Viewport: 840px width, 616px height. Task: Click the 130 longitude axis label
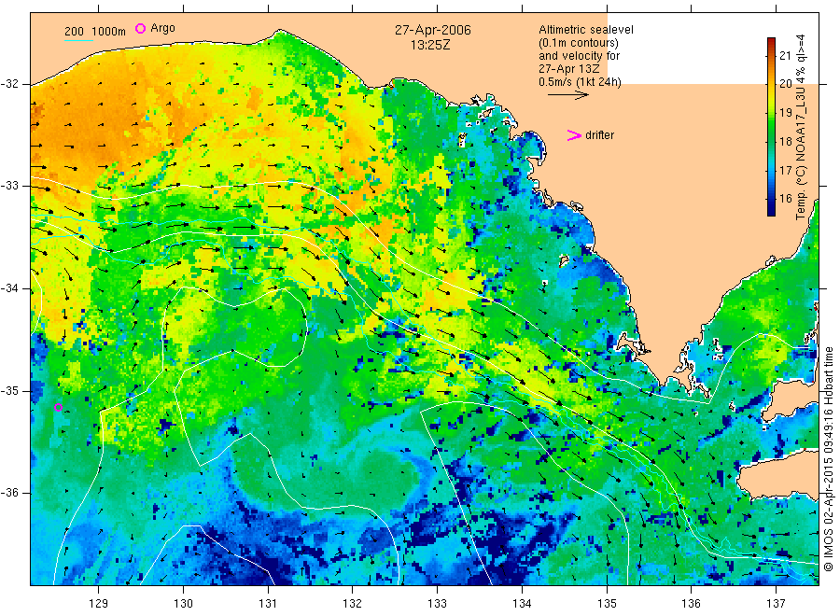(183, 604)
